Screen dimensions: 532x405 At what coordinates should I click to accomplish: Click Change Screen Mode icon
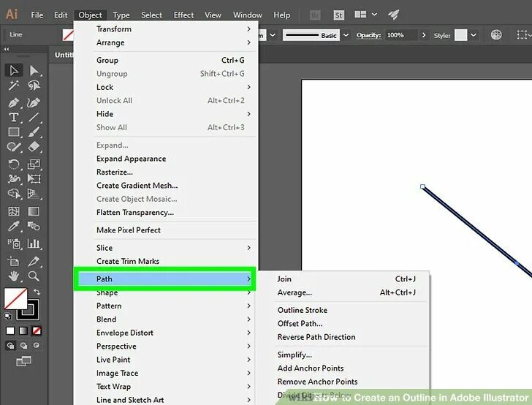click(23, 361)
